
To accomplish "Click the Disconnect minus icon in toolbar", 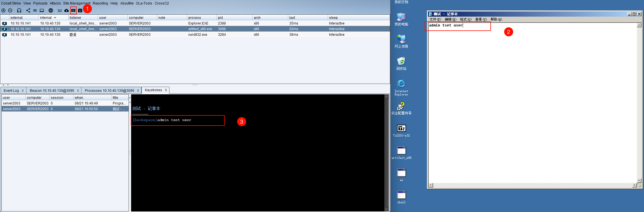I will 10,10.
